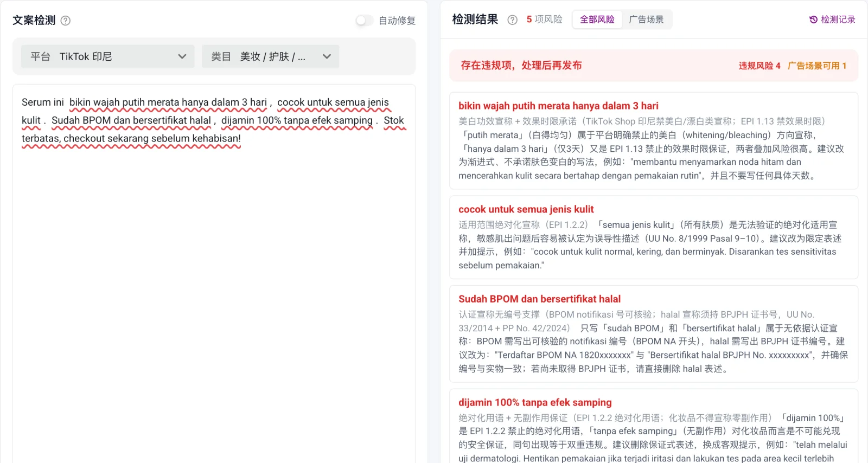This screenshot has width=868, height=463.
Task: Open the 平台 TikTok 印尼 dropdown
Action: pos(107,56)
